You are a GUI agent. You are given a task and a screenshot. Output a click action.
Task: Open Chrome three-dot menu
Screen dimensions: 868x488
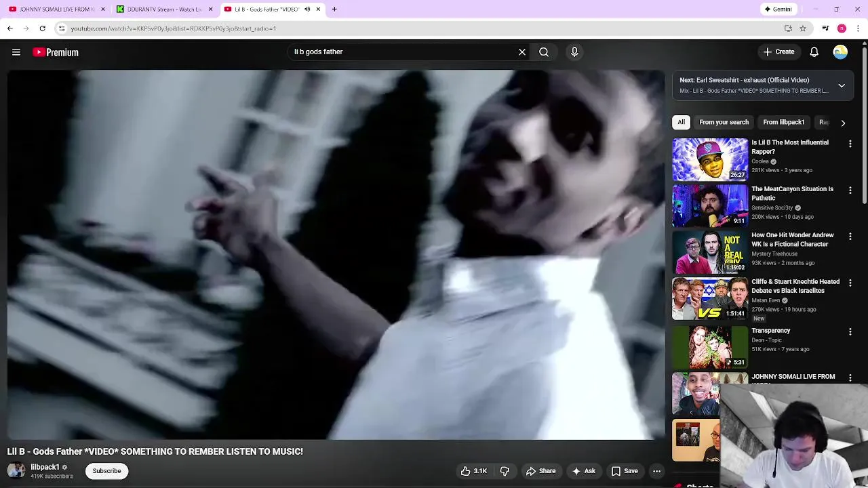(x=858, y=28)
